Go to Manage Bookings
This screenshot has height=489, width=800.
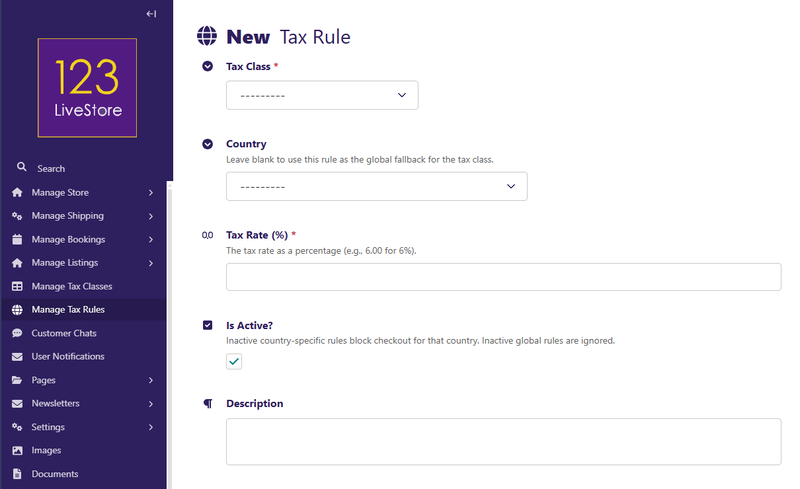coord(68,240)
